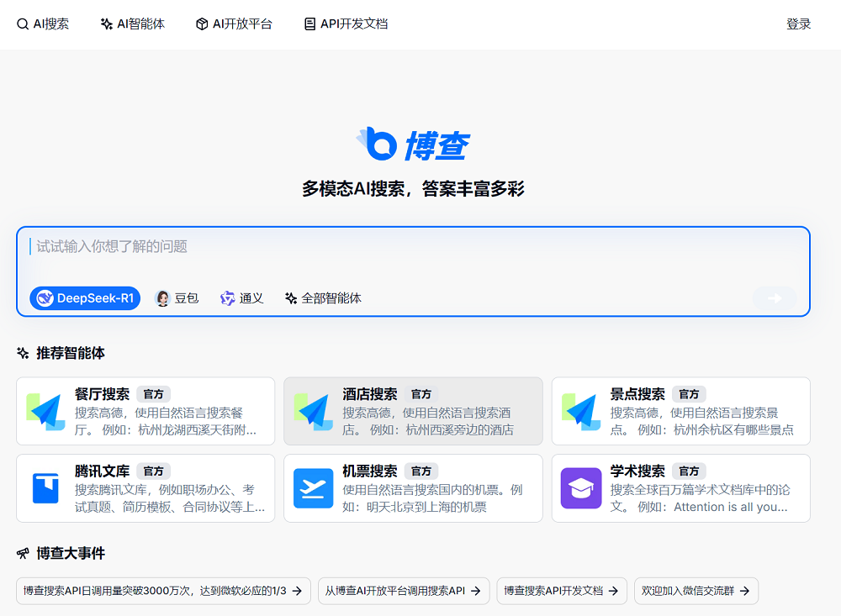
Task: Click the 机票搜索 airplane icon
Action: tap(313, 488)
